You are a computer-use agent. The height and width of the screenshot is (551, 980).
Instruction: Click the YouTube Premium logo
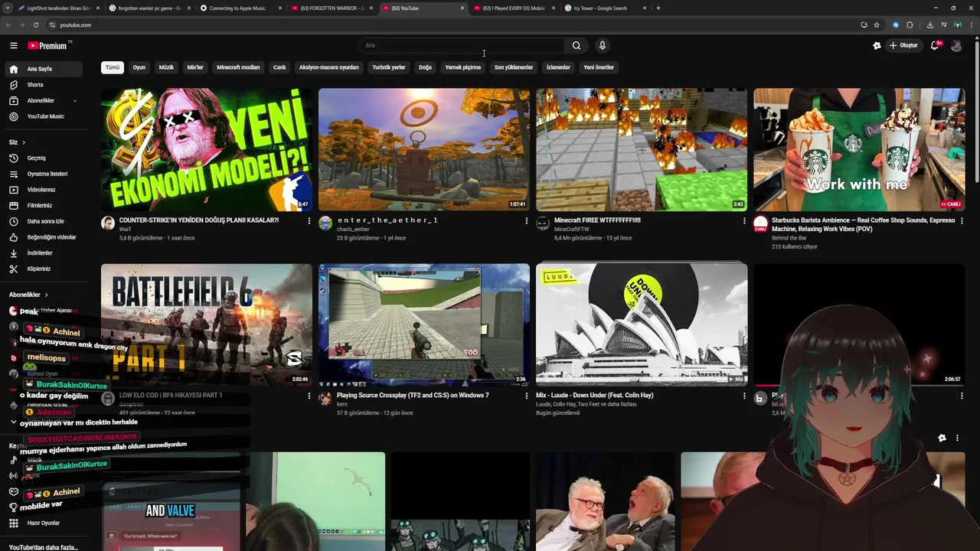tap(47, 46)
